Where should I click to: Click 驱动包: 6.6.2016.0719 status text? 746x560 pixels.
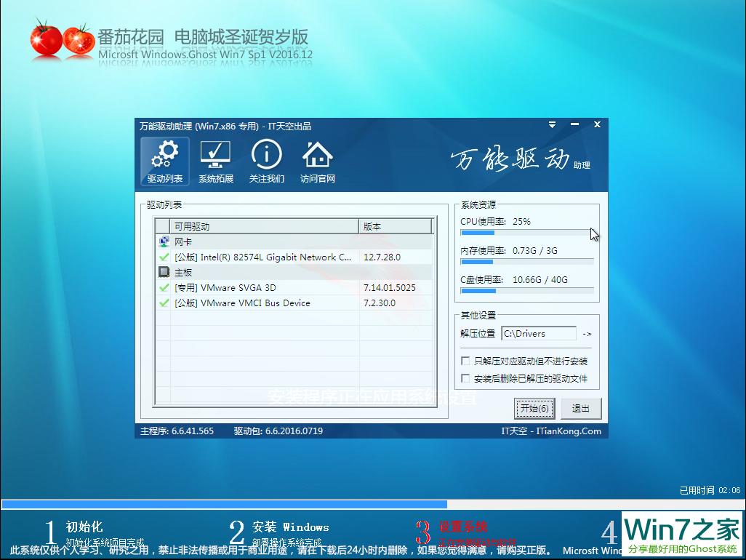(x=278, y=431)
